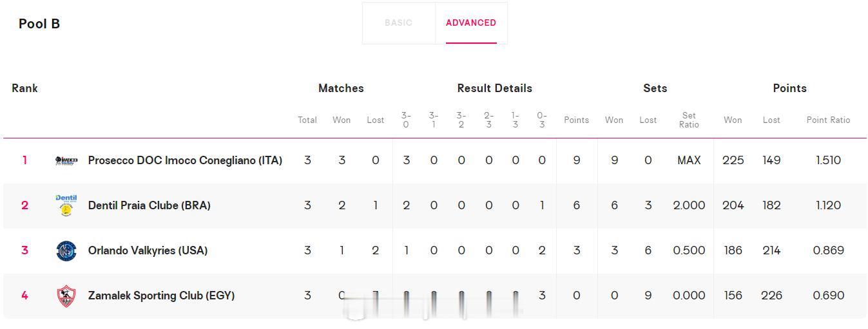Click the Zamalek Sporting Club logo

[x=66, y=296]
